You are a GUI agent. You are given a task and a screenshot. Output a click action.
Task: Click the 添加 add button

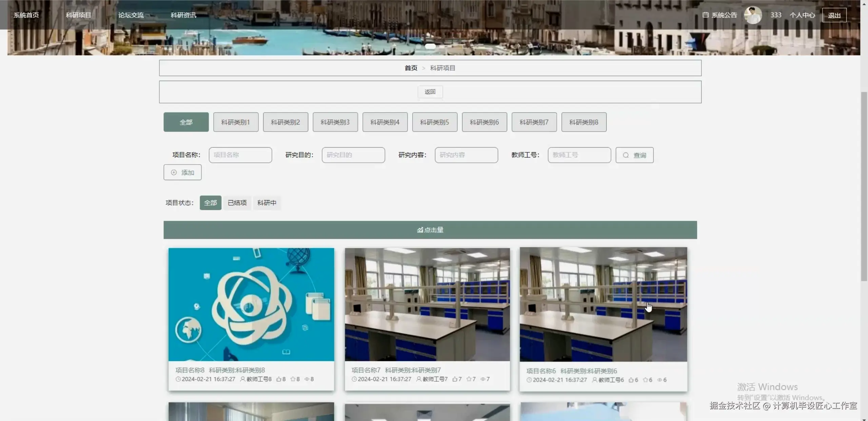182,172
